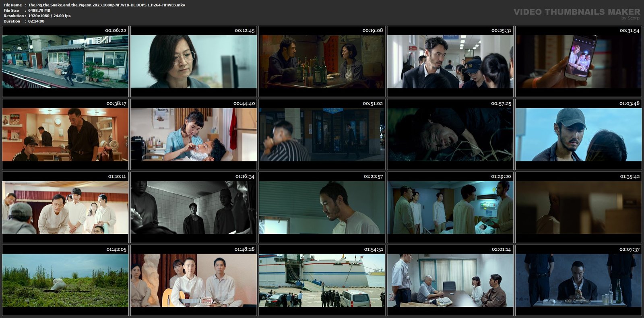Open the thumbnail at 00:06:22

(x=65, y=61)
